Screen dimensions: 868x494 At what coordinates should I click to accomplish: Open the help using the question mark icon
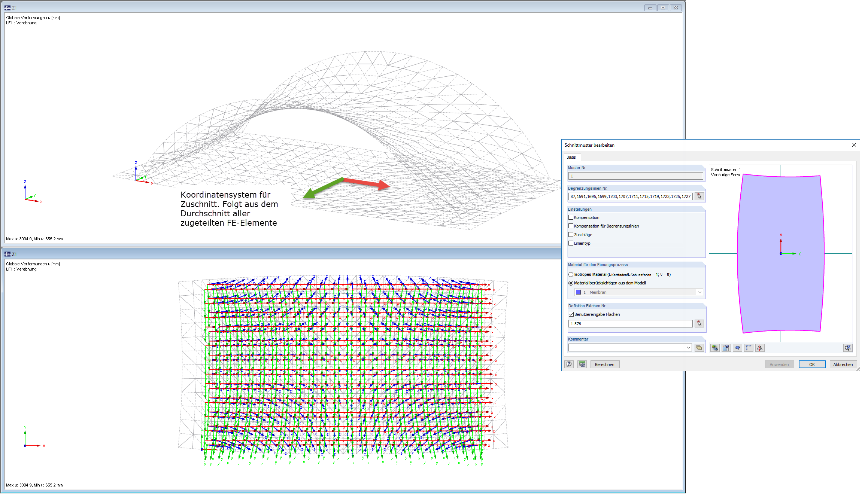pos(569,364)
